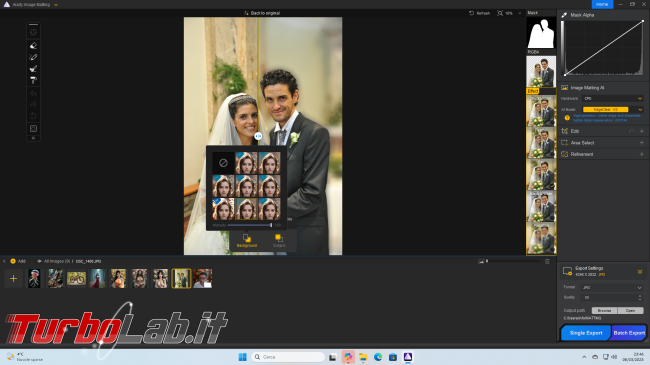The width and height of the screenshot is (650, 365).
Task: Click the Batch Export button
Action: pos(629,333)
